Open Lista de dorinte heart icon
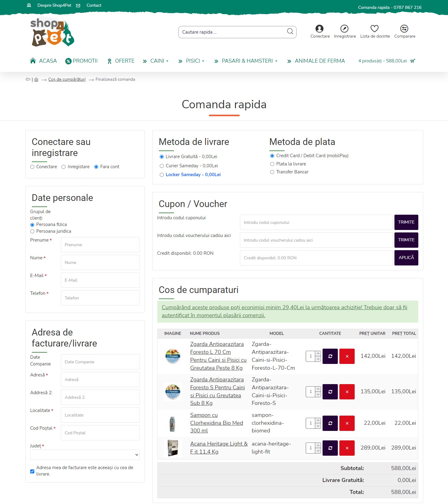The width and height of the screenshot is (448, 504). (375, 29)
